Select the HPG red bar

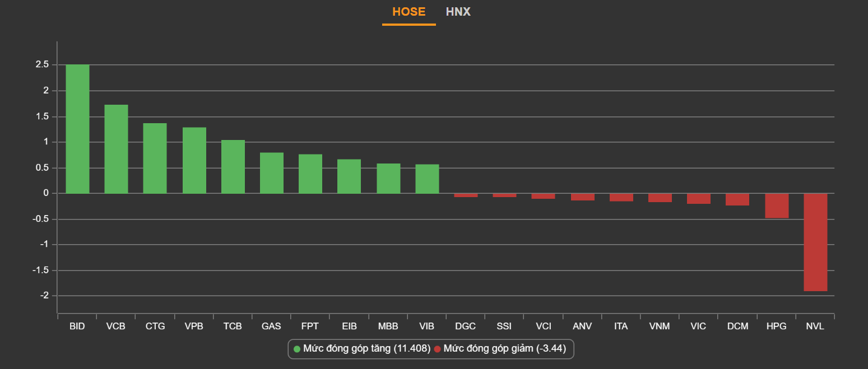point(777,205)
